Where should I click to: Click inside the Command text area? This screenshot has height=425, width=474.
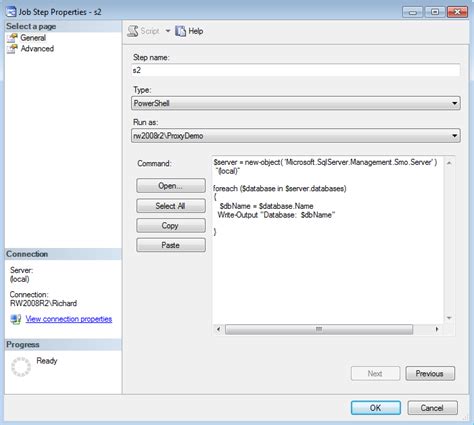point(328,240)
